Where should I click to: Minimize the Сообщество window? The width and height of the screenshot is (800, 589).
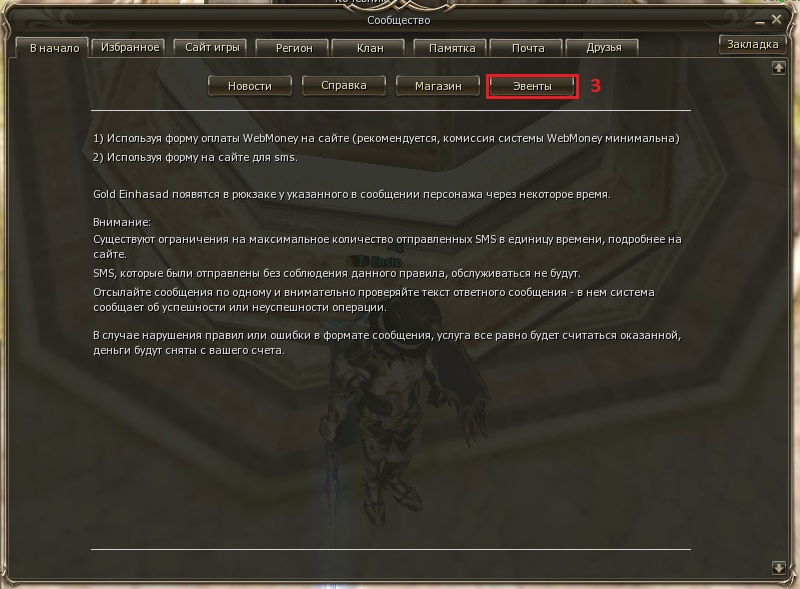coord(760,21)
